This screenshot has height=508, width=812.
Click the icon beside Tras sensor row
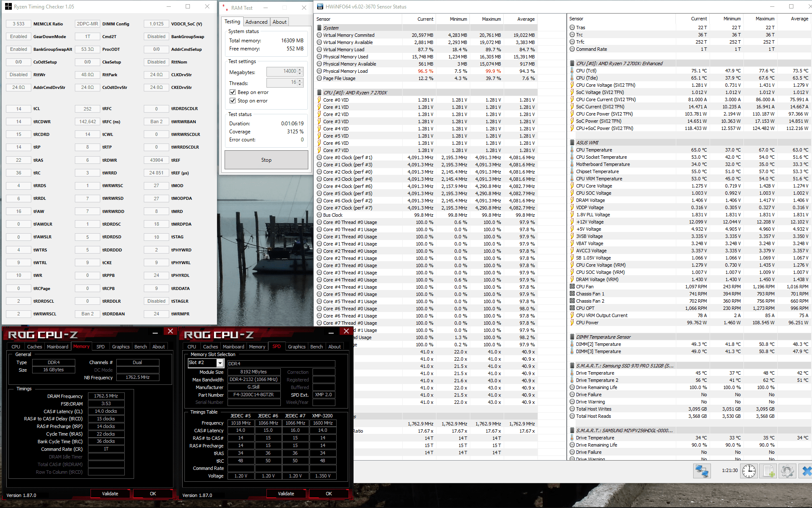(572, 28)
